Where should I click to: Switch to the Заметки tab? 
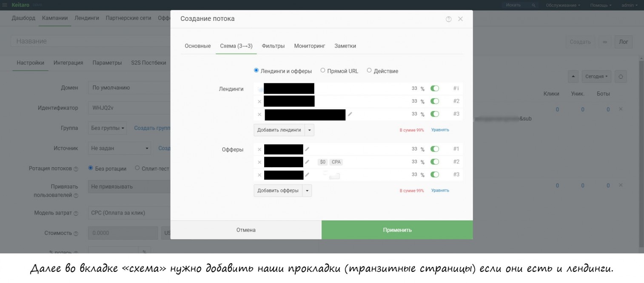(345, 46)
